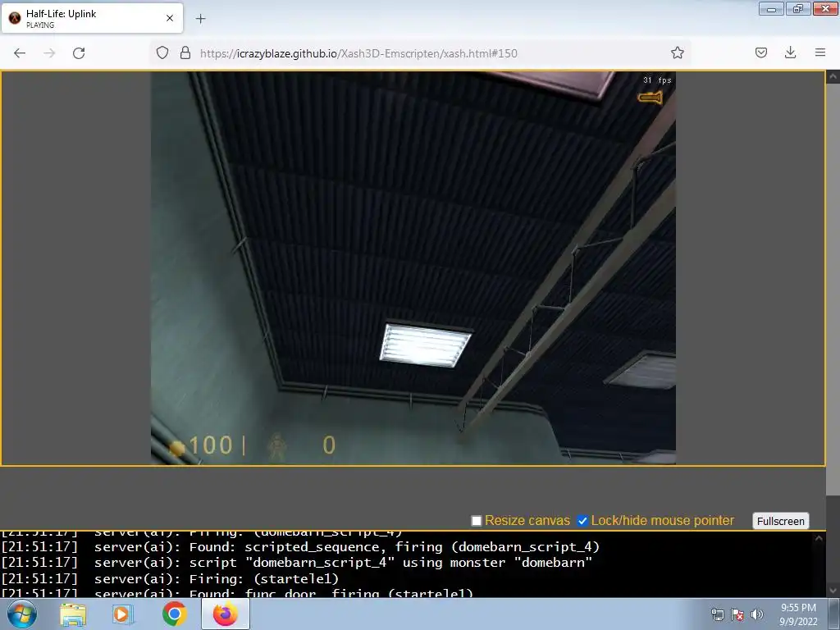Click the log line 'Firing: (startele1)'
The width and height of the screenshot is (840, 630).
pos(170,578)
